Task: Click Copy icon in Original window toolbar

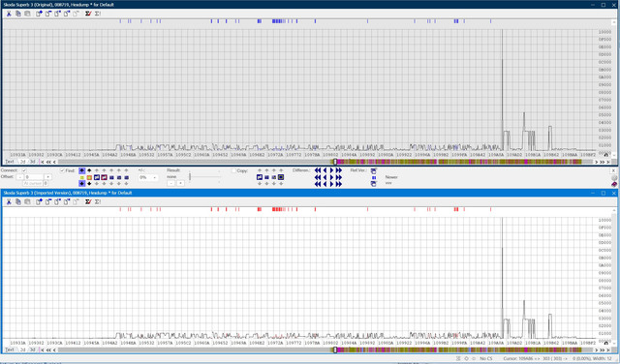Action: (x=18, y=14)
